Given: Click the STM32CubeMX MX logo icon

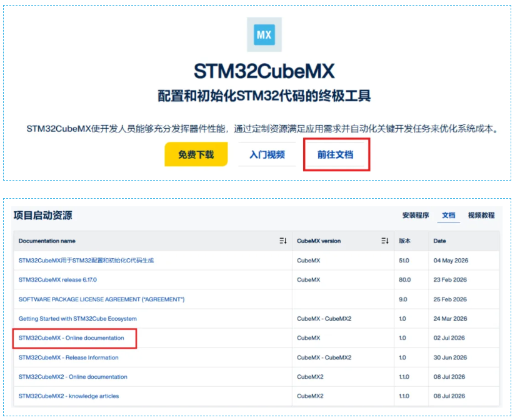Looking at the screenshot, I should 264,34.
